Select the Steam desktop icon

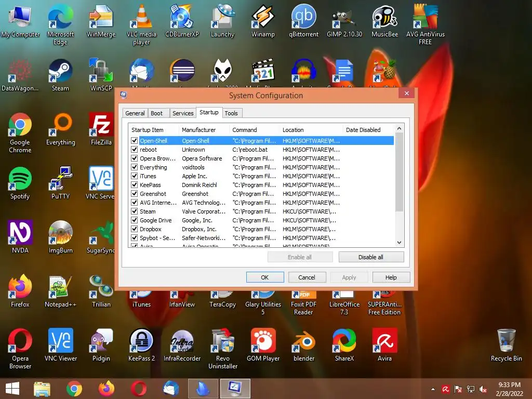(x=60, y=75)
